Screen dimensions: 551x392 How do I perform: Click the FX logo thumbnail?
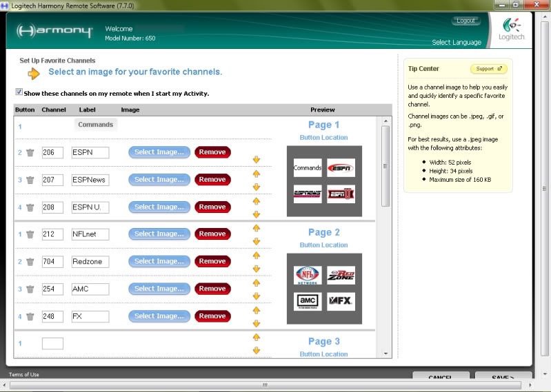tap(341, 301)
